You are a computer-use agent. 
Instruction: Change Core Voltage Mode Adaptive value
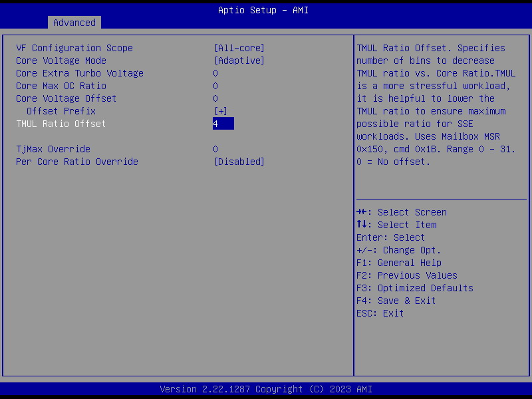pyautogui.click(x=239, y=61)
